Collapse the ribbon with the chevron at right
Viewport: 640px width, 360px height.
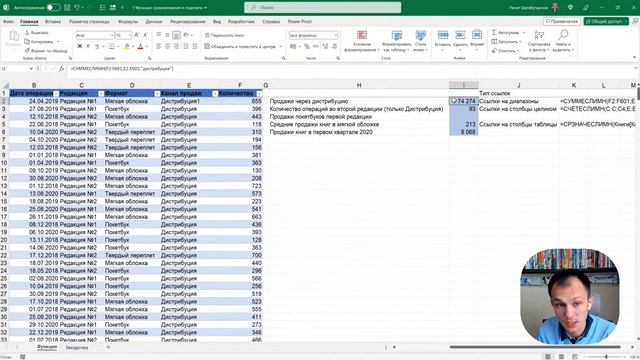click(x=634, y=57)
